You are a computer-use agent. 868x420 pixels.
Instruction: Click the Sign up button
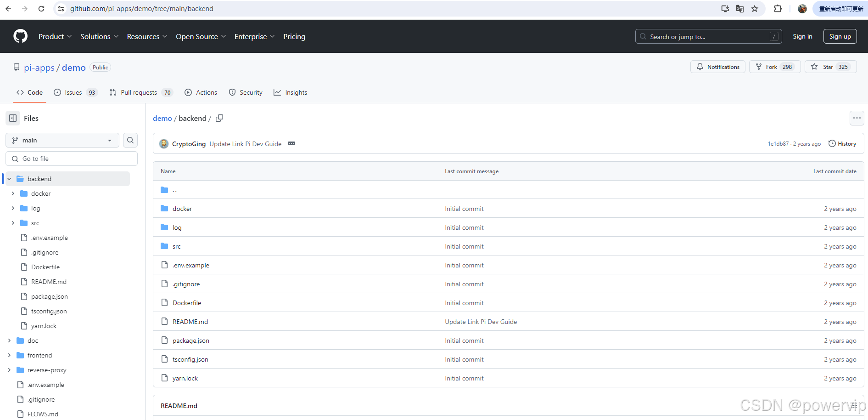(x=840, y=36)
